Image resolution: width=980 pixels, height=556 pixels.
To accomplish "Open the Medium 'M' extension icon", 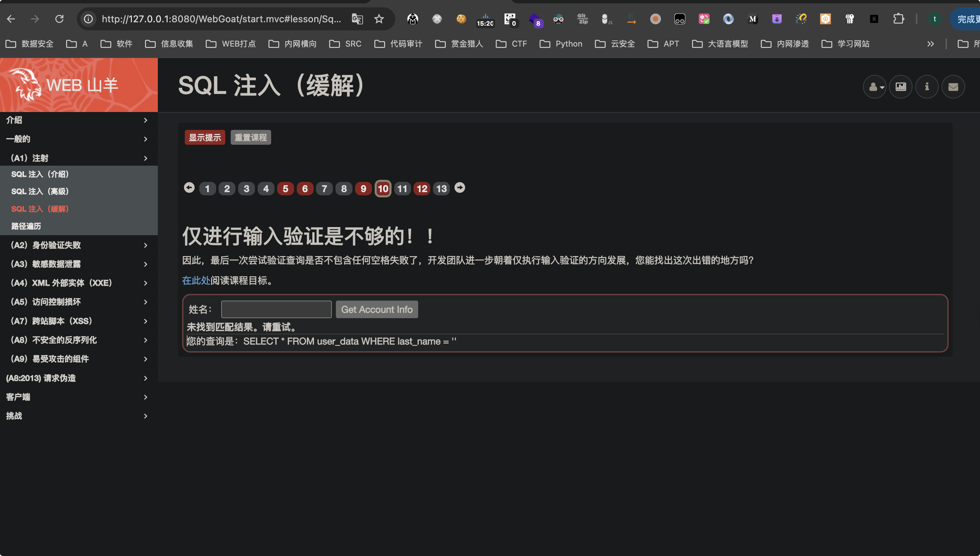I will [x=752, y=19].
